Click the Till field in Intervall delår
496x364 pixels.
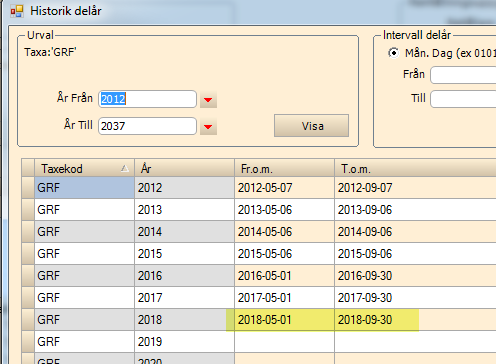(463, 99)
